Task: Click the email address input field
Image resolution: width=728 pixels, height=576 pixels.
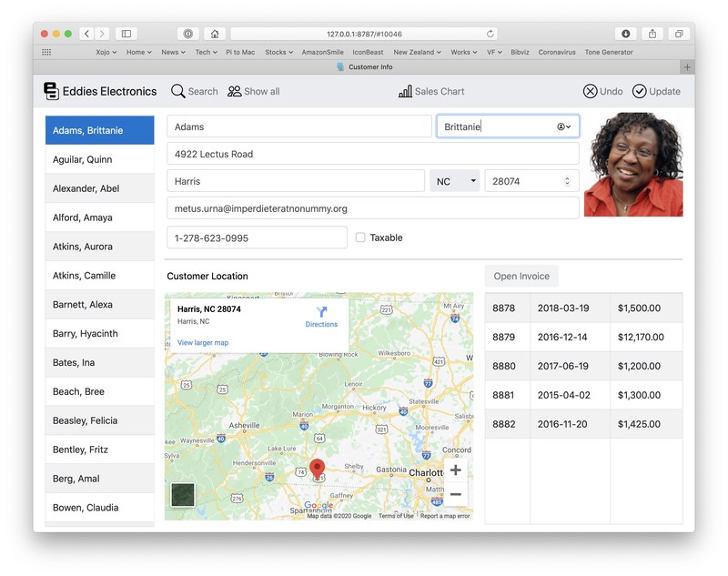Action: (x=372, y=208)
